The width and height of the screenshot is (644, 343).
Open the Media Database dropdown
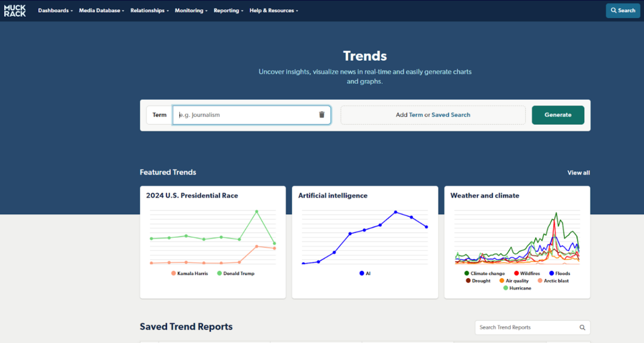pos(101,11)
